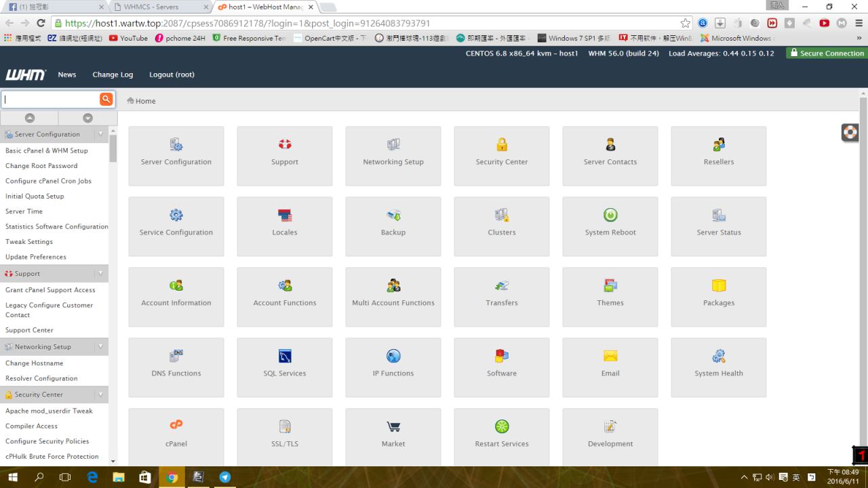The height and width of the screenshot is (488, 868).
Task: Collapse all sidebar sections with up arrow
Action: [x=29, y=118]
